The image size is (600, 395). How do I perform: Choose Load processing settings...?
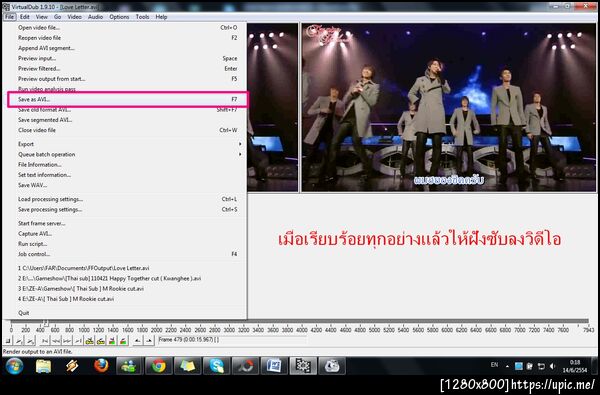pos(127,199)
